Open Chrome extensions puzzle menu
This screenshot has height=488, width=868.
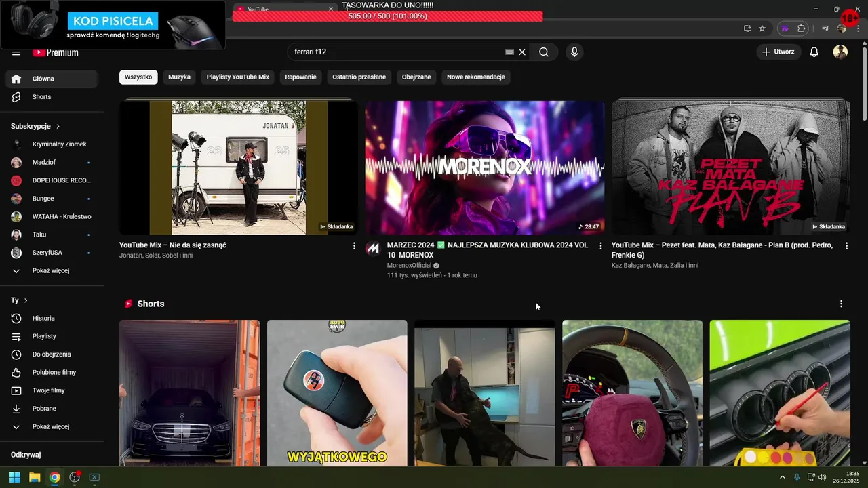[801, 28]
